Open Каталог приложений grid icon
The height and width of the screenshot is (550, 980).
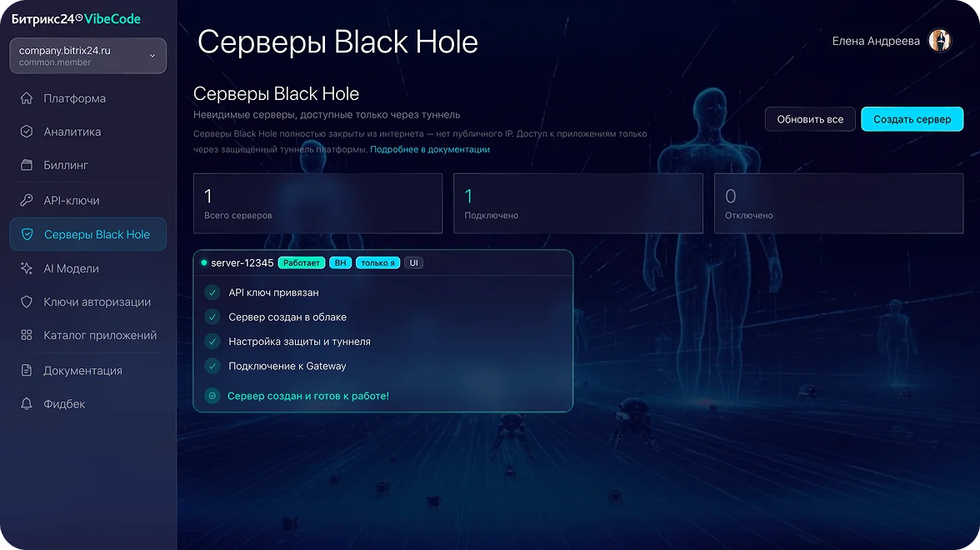click(x=27, y=335)
